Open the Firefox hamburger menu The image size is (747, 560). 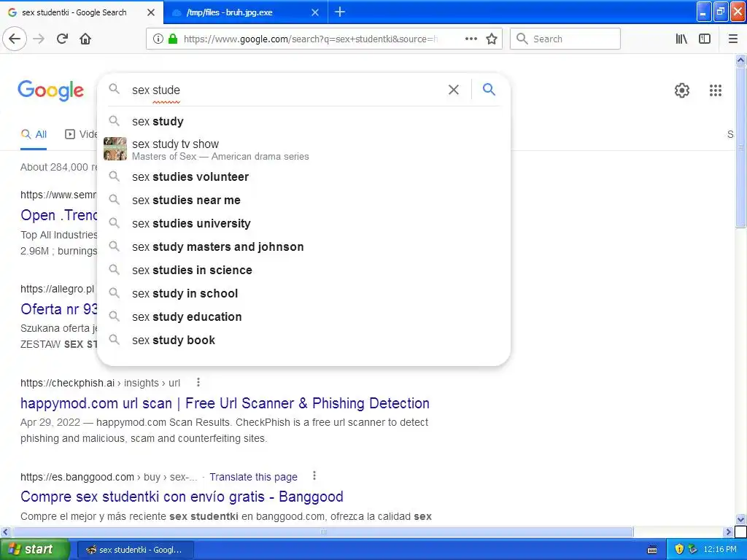(732, 39)
